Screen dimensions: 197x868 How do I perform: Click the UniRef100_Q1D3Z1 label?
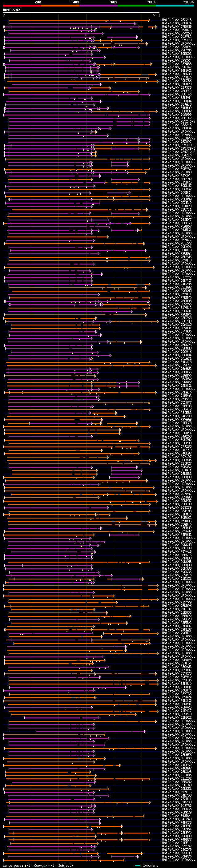[177, 579]
